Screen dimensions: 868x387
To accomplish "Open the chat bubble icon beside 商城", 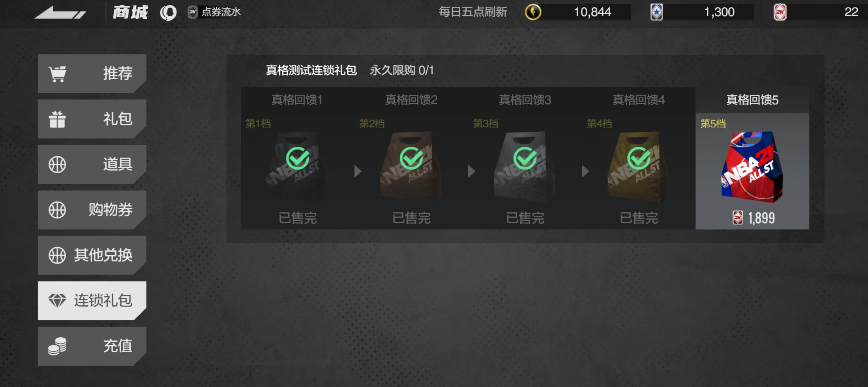I will point(168,13).
